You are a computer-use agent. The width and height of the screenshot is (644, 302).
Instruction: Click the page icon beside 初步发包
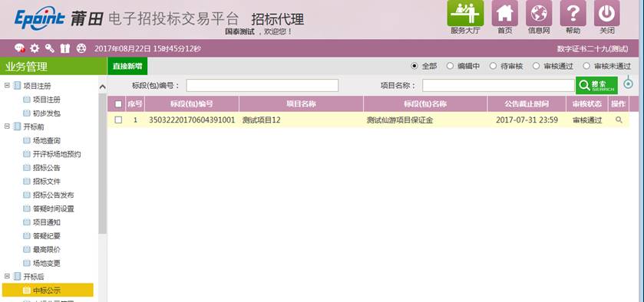click(x=27, y=113)
